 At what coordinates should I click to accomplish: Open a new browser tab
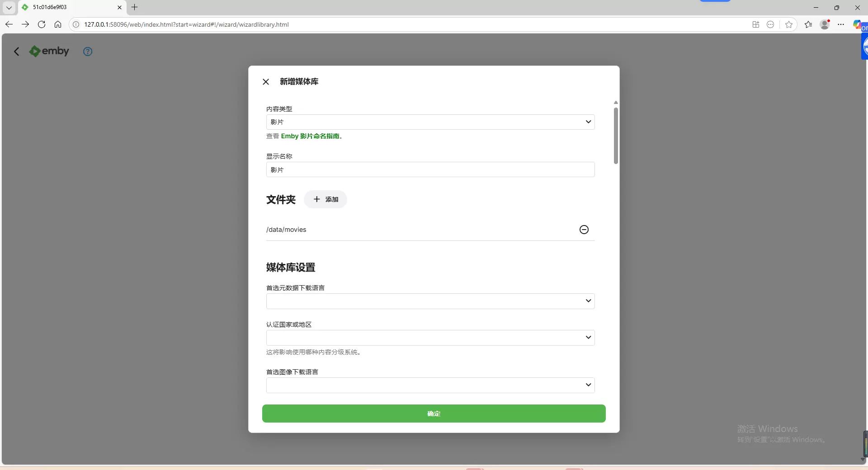click(135, 7)
